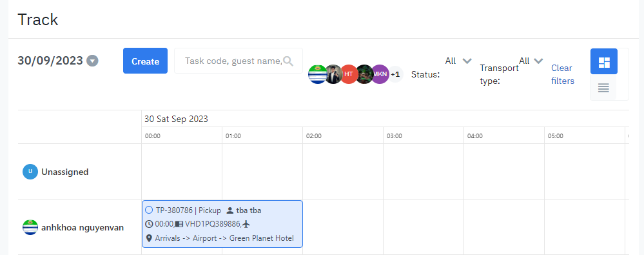This screenshot has width=644, height=255.
Task: Click the location pin on task card
Action: click(x=149, y=238)
